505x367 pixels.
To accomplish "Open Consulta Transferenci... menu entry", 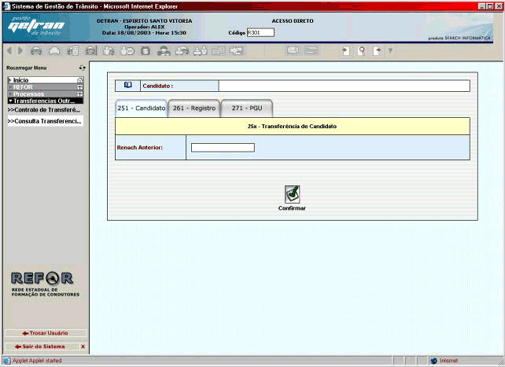I will tap(44, 121).
